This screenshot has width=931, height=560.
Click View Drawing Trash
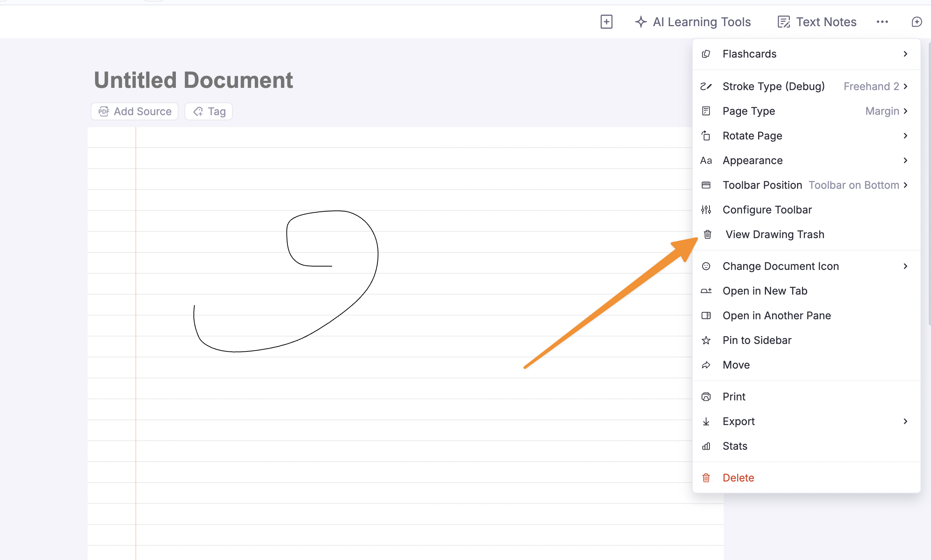(x=774, y=234)
